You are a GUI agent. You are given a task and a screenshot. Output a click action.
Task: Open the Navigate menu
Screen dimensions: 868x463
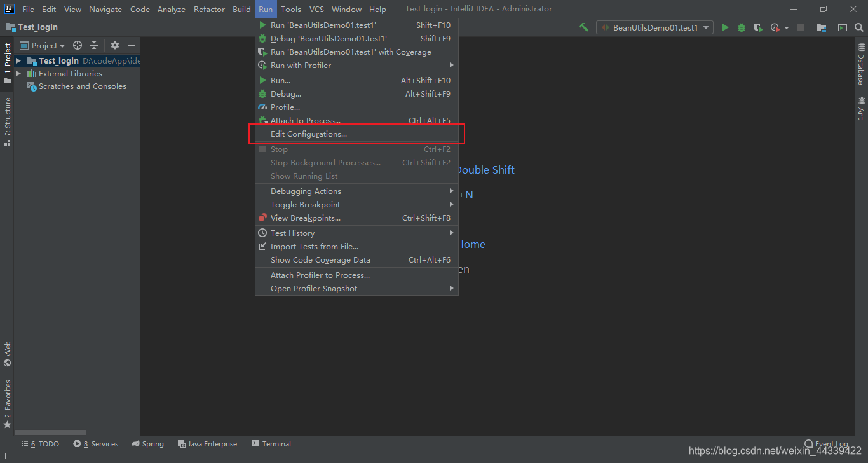(105, 9)
